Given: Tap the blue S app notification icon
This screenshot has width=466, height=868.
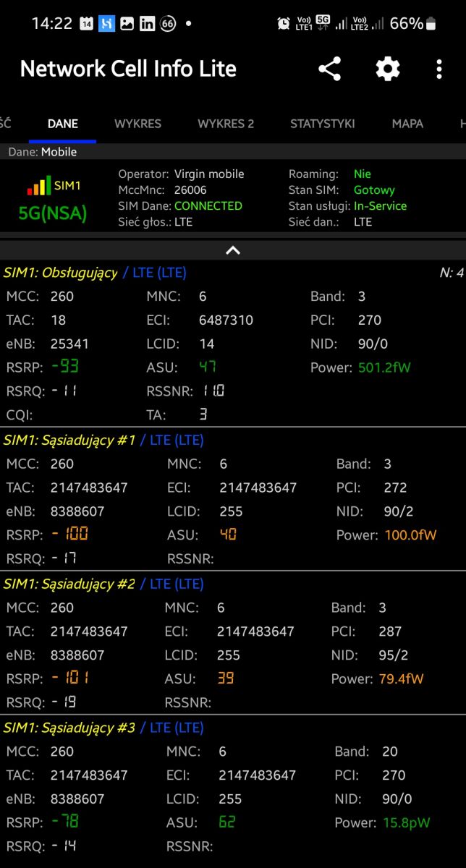Looking at the screenshot, I should tap(106, 24).
